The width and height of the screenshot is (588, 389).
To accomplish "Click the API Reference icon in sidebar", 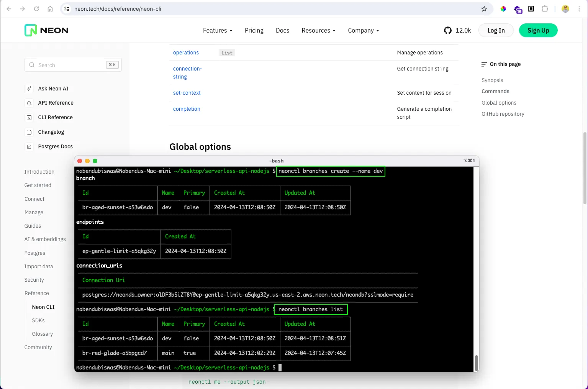I will 29,103.
